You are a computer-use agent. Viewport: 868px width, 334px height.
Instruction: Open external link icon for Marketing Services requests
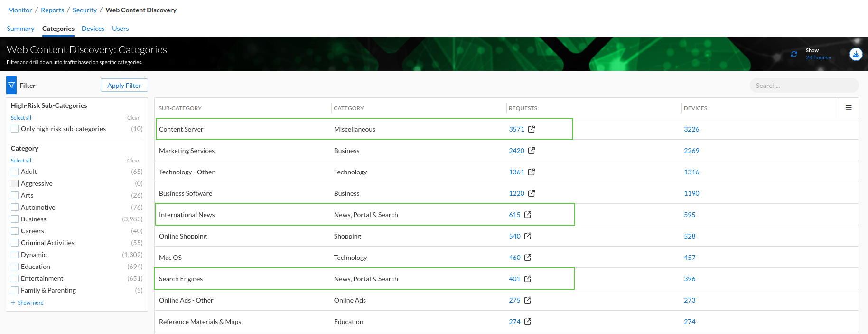point(532,151)
